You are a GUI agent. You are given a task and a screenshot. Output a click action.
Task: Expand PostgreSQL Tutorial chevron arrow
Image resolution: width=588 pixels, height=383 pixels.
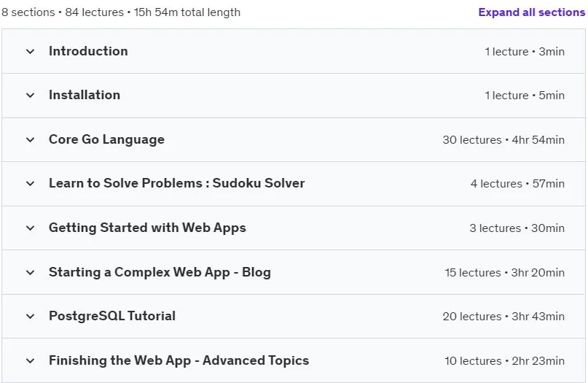point(31,316)
